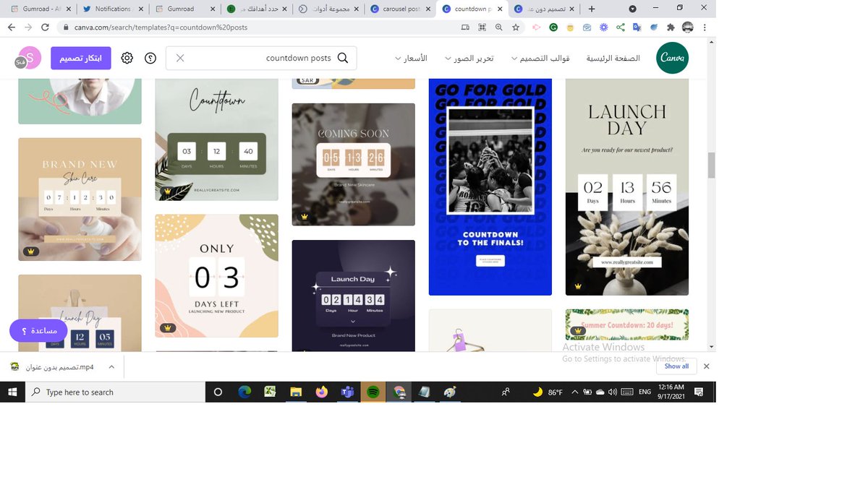This screenshot has width=868, height=503.
Task: Open Microsoft Teams from the taskbar
Action: coord(347,392)
